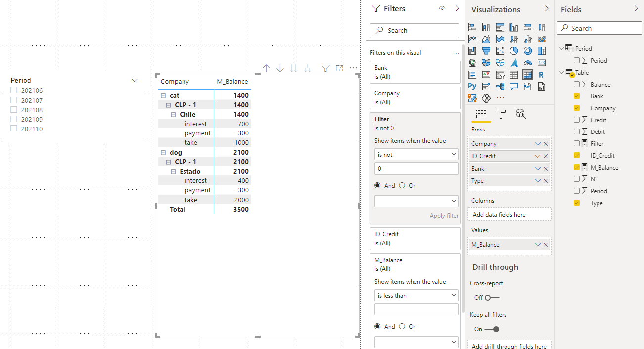Select the Q&A speech bubble visualization
The image size is (644, 349).
pyautogui.click(x=514, y=87)
